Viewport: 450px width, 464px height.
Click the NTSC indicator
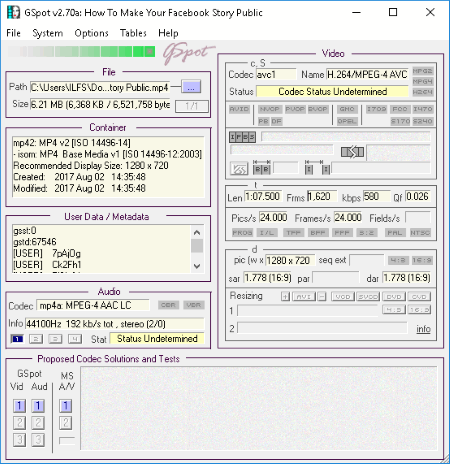coord(420,232)
